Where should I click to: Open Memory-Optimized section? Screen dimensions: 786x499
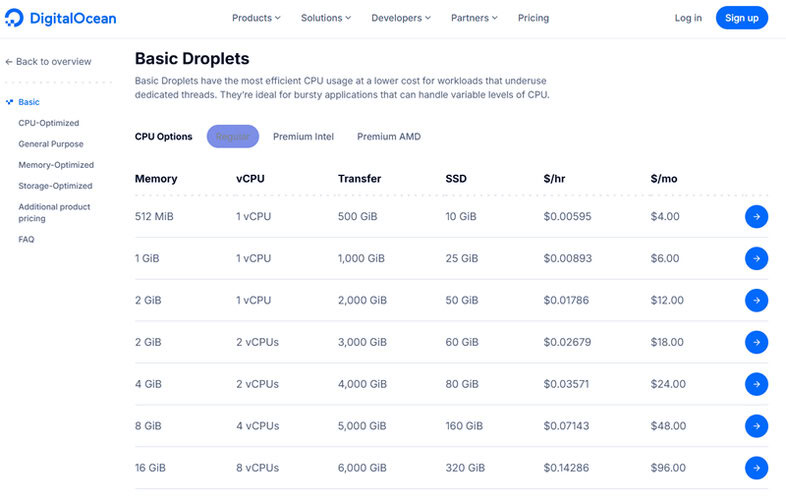(56, 165)
